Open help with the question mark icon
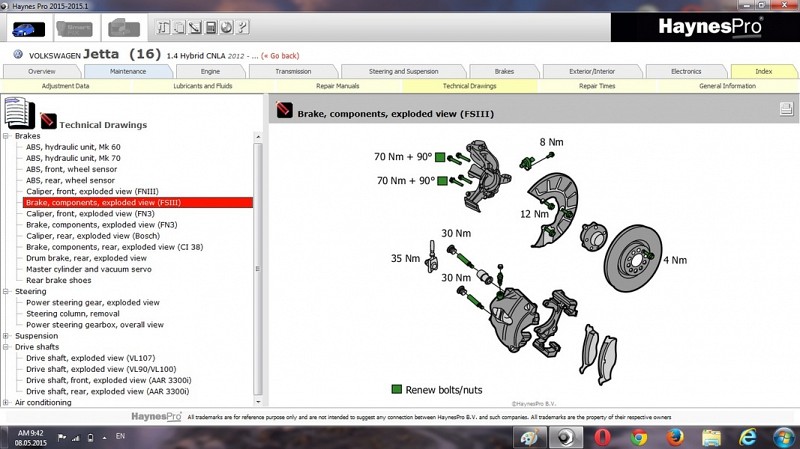This screenshot has height=449, width=800. [x=242, y=27]
